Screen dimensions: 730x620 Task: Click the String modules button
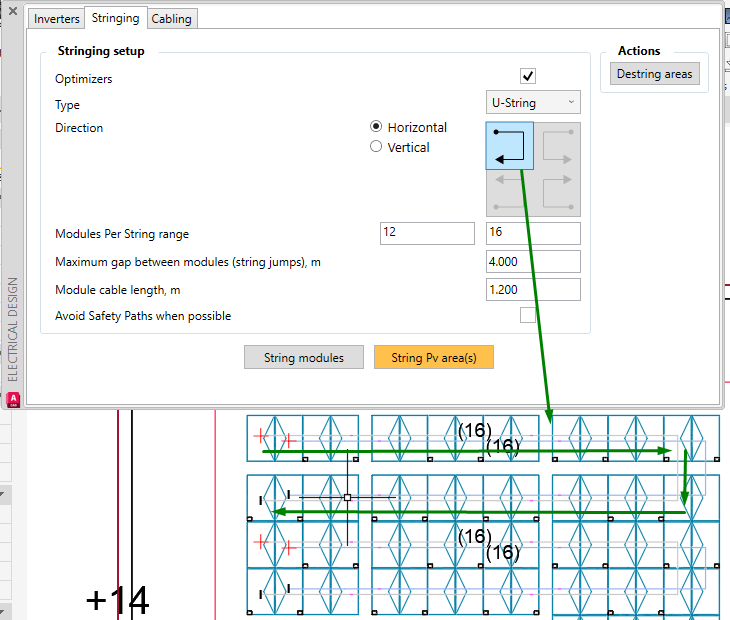tap(304, 357)
